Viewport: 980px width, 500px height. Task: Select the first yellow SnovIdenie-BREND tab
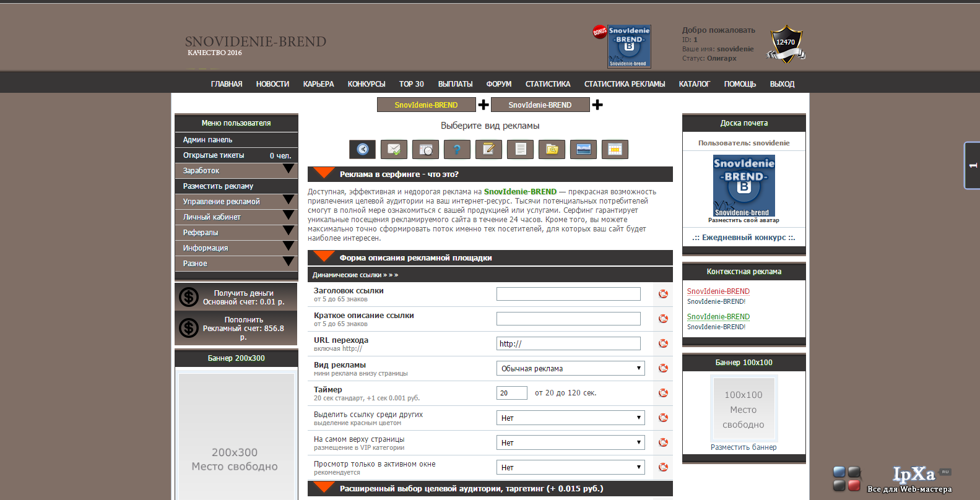click(x=427, y=105)
